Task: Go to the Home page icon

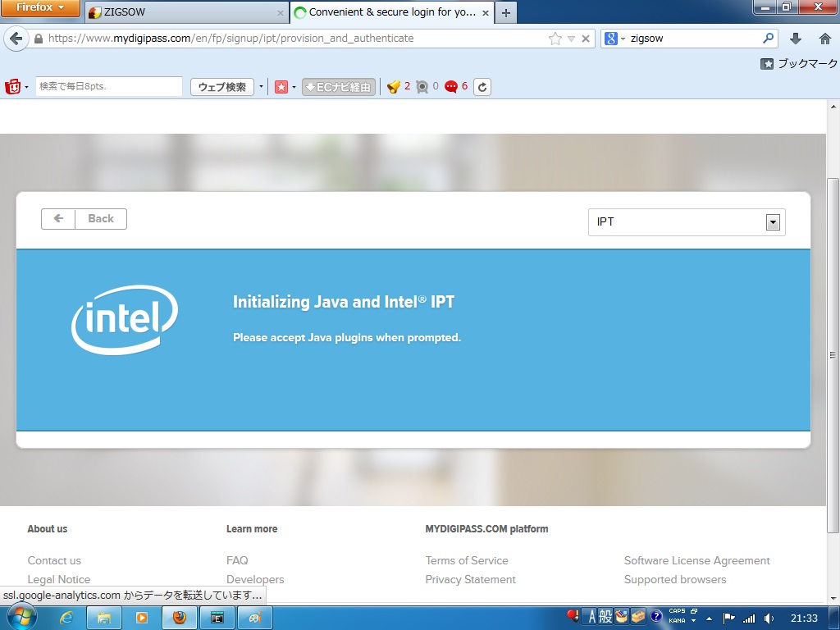Action: (x=825, y=39)
